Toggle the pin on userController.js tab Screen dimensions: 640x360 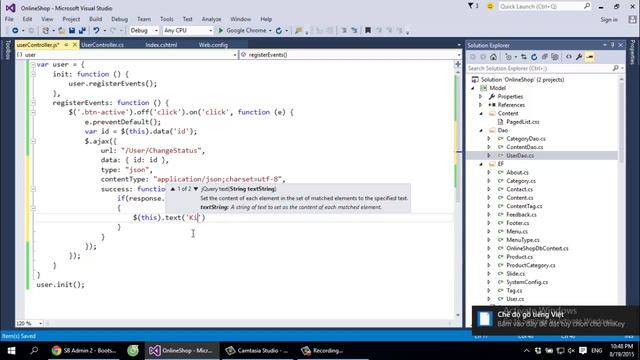66,45
